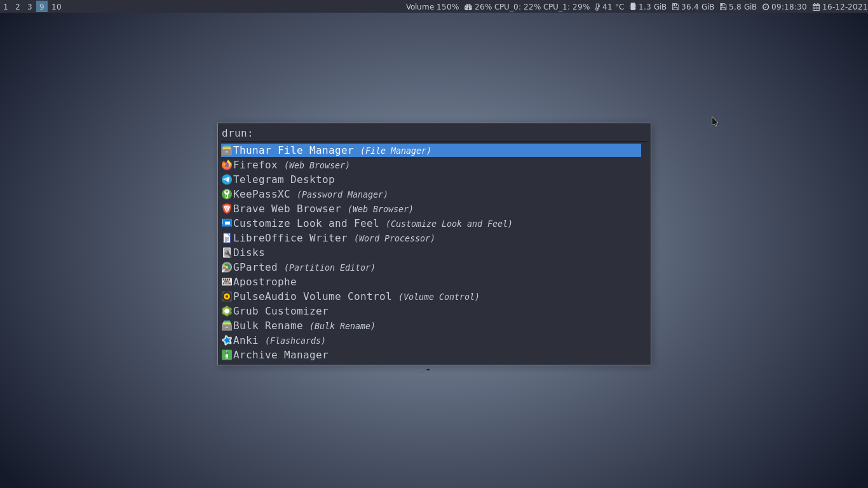Image resolution: width=868 pixels, height=488 pixels.
Task: Select Customize Look and Feel entry
Action: click(x=431, y=224)
